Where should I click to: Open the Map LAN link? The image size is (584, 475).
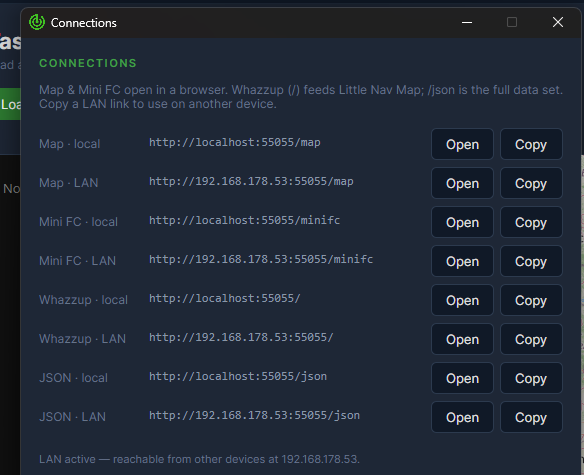462,183
